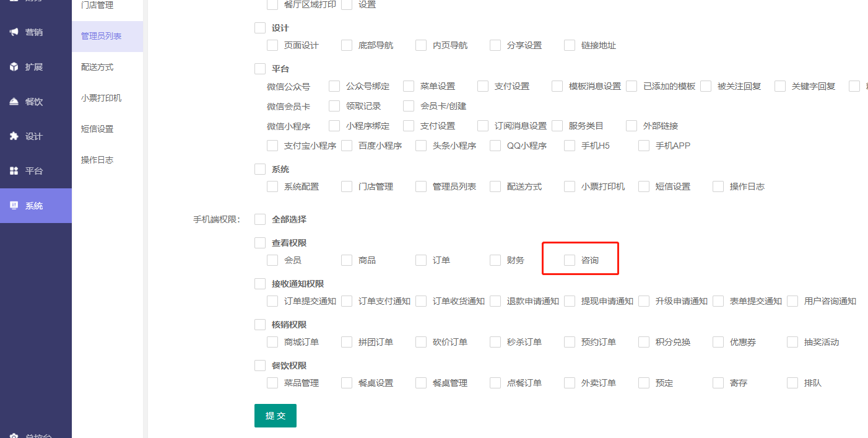Check 全部选择 for 手机端权限
The height and width of the screenshot is (438, 868).
pos(260,219)
